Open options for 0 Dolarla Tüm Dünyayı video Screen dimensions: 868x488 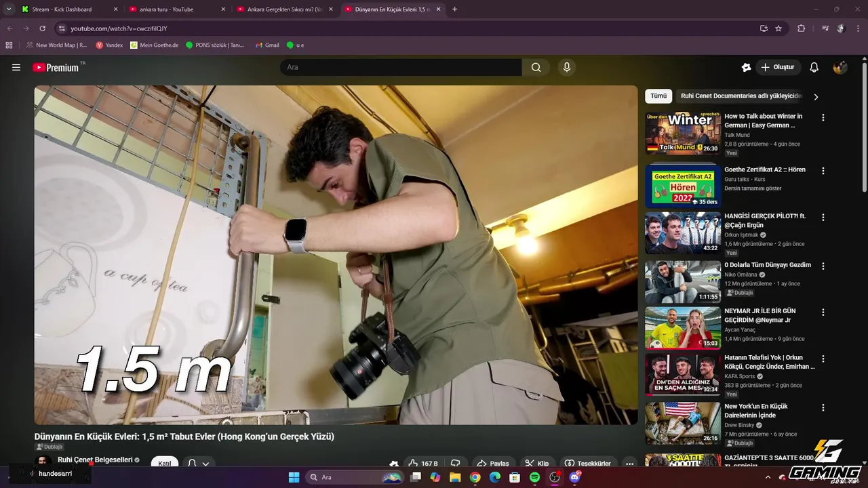pyautogui.click(x=823, y=266)
